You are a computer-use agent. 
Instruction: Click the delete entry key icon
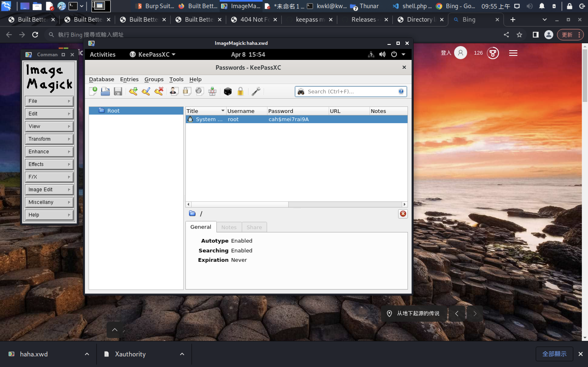[x=159, y=91]
